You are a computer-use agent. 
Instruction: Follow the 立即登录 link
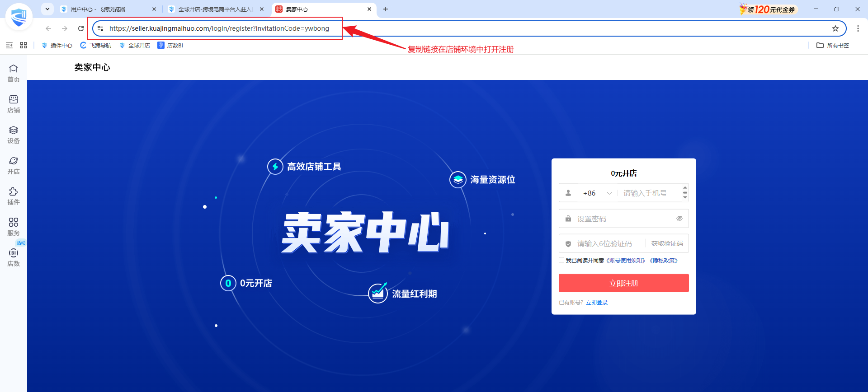tap(597, 303)
